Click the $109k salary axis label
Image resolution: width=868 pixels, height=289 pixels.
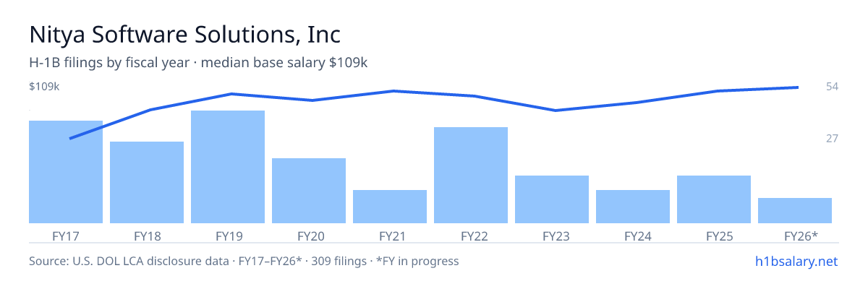(44, 87)
